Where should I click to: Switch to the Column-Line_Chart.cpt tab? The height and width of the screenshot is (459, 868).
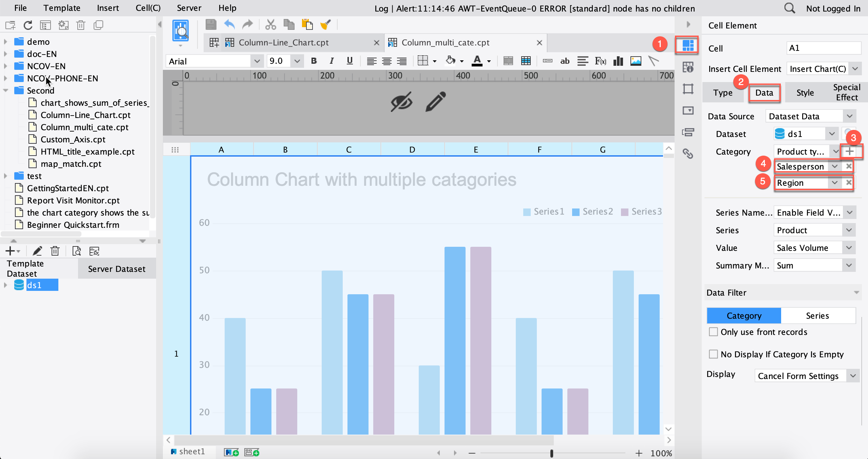(x=283, y=42)
